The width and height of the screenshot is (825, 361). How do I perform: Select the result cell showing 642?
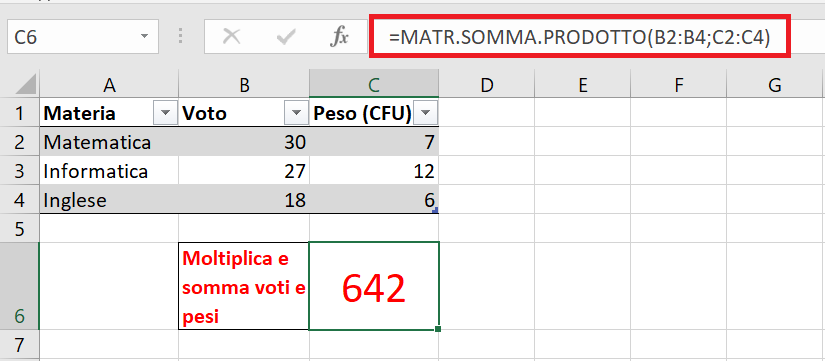point(374,286)
